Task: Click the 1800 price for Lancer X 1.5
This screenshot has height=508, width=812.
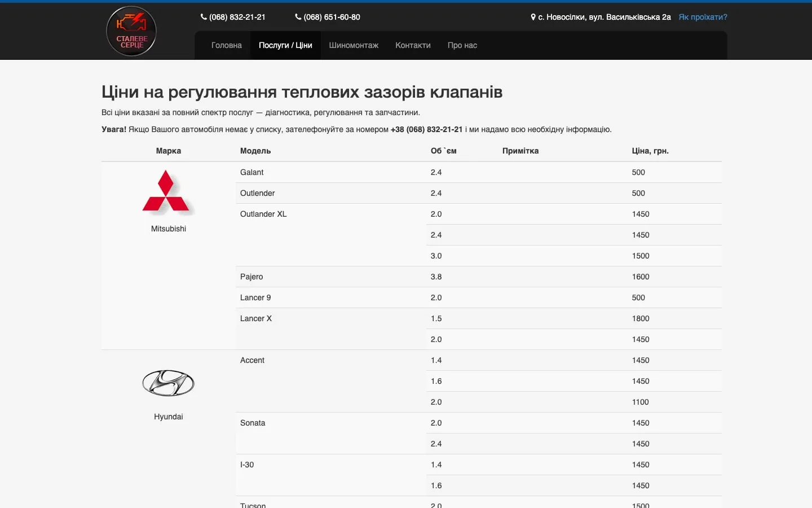Action: pos(641,318)
